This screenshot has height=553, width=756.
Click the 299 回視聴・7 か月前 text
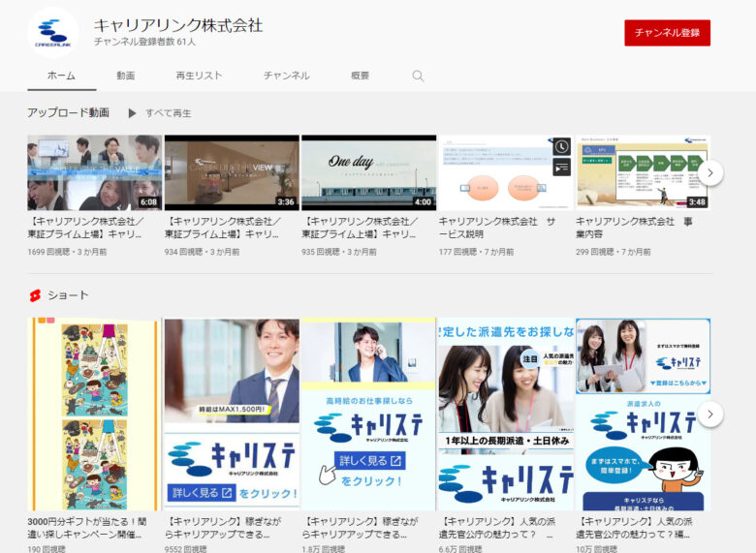(614, 252)
